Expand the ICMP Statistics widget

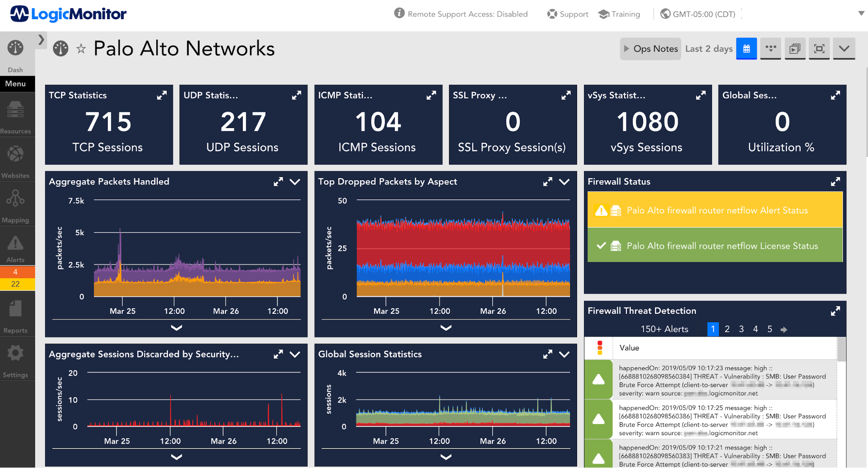point(431,96)
